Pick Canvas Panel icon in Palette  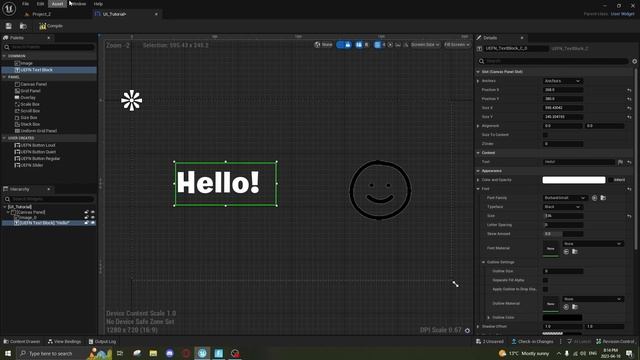click(17, 84)
